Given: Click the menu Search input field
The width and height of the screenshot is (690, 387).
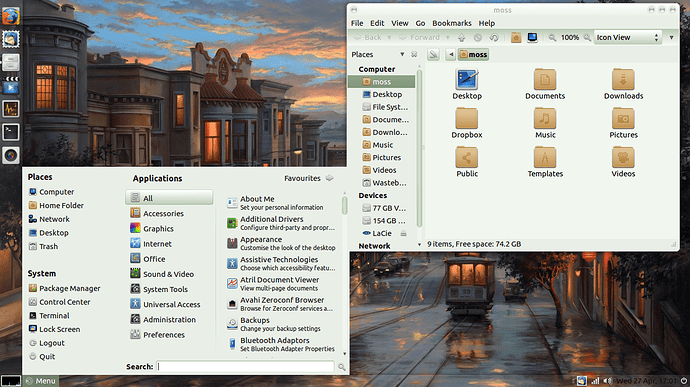Looking at the screenshot, I should point(246,366).
